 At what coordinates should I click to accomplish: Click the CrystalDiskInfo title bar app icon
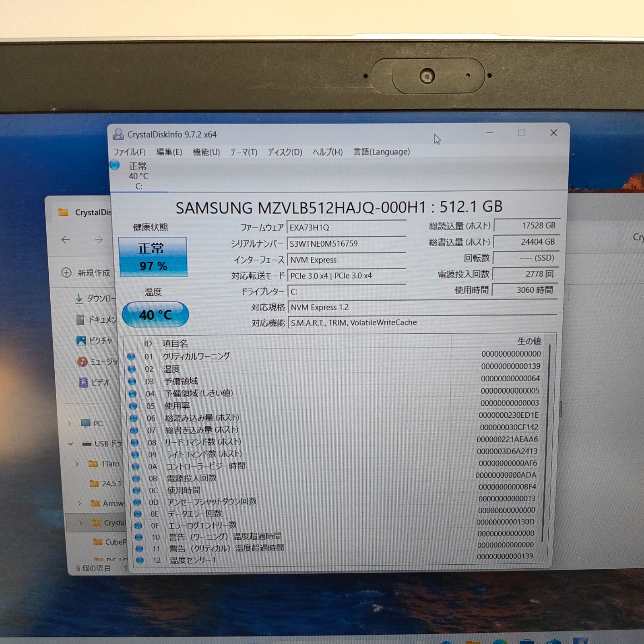[118, 134]
